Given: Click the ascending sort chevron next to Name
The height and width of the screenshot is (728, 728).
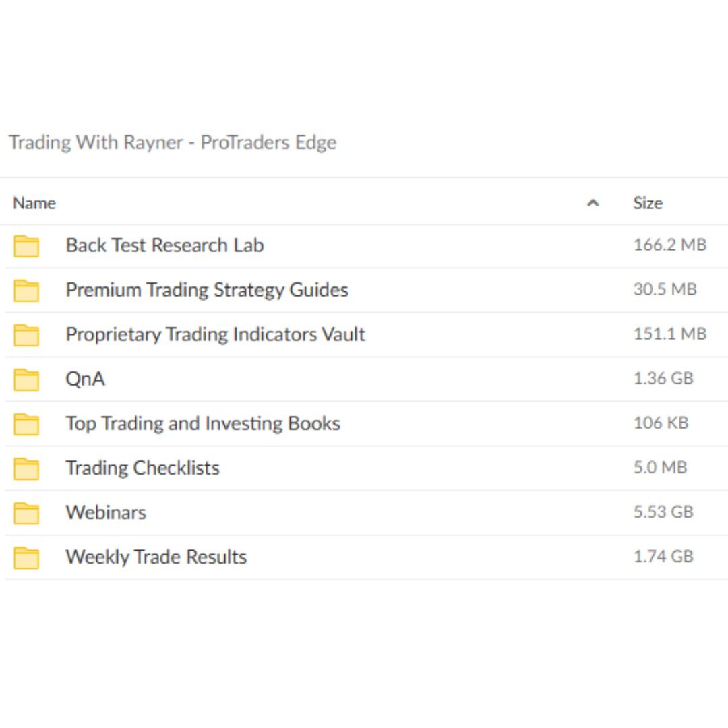Looking at the screenshot, I should pos(591,203).
